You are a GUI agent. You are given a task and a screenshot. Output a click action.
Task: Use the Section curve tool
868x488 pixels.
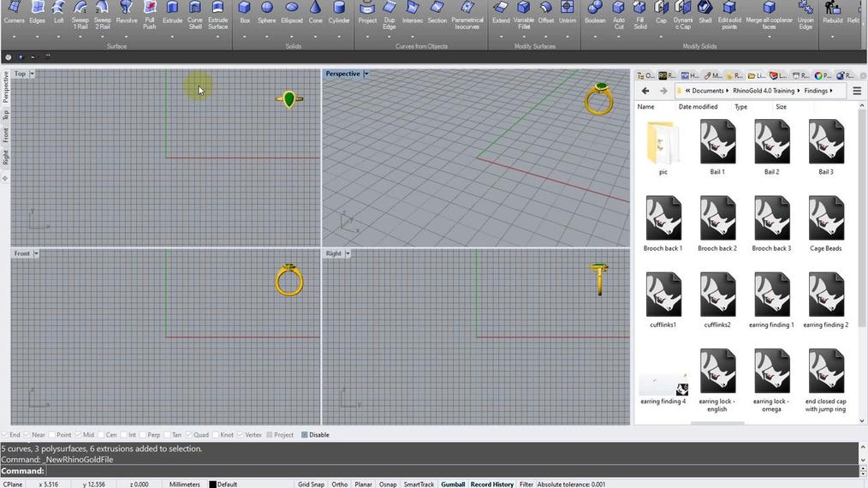pyautogui.click(x=437, y=14)
